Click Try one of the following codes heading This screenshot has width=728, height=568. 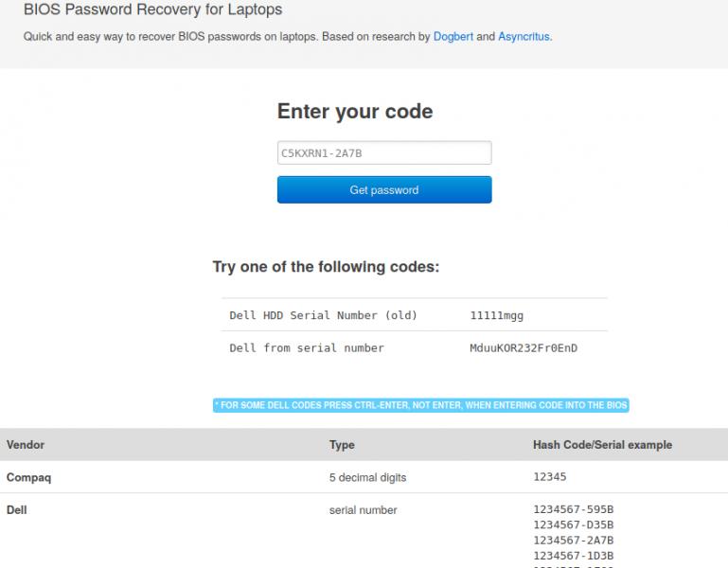coord(326,267)
